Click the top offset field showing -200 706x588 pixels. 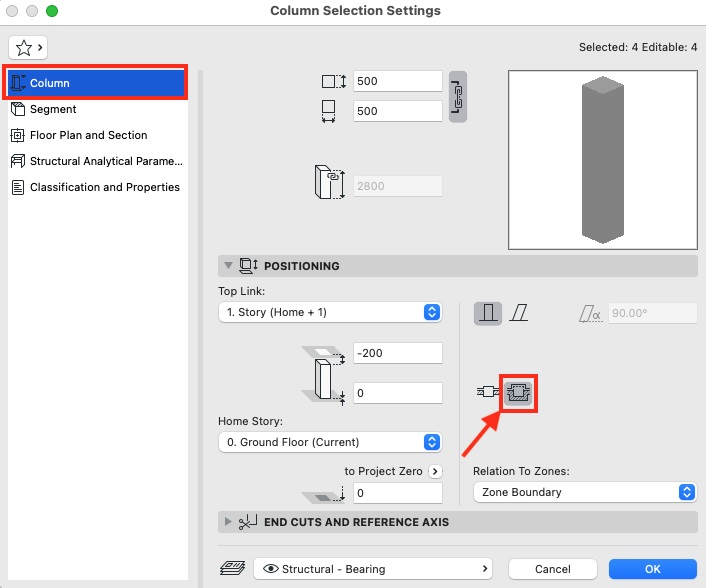[397, 353]
